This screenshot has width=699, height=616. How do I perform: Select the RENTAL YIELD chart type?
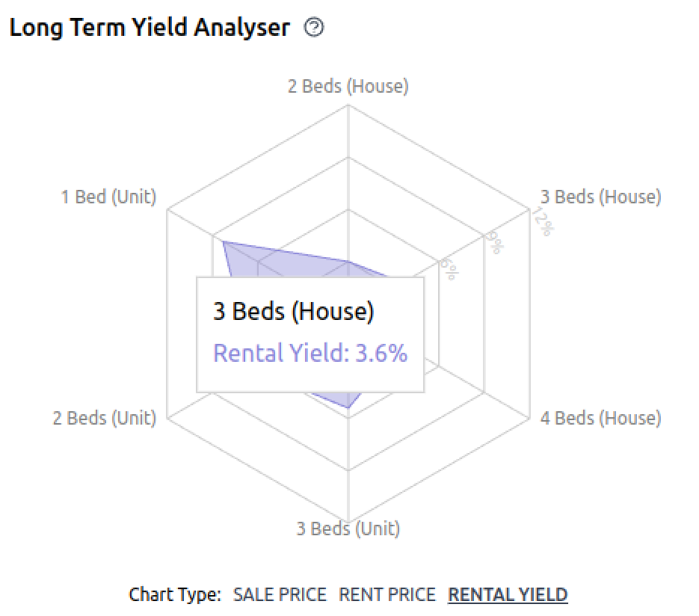pyautogui.click(x=508, y=594)
